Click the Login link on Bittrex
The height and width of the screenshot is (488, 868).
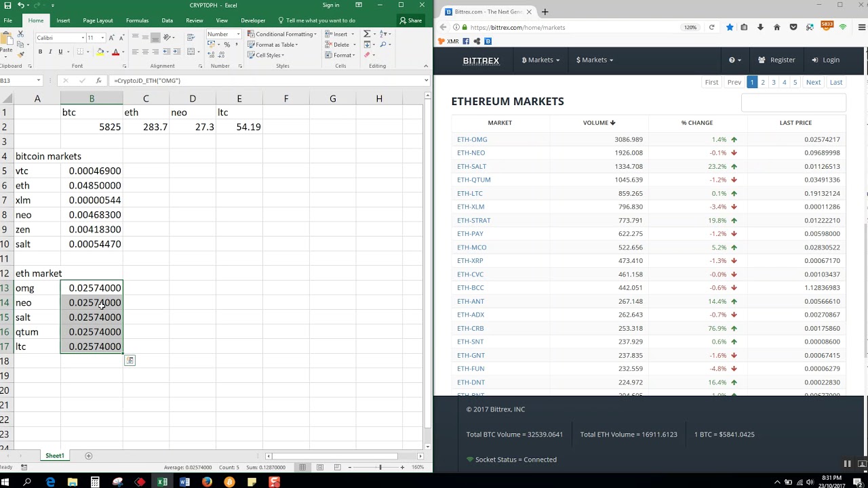pyautogui.click(x=825, y=60)
